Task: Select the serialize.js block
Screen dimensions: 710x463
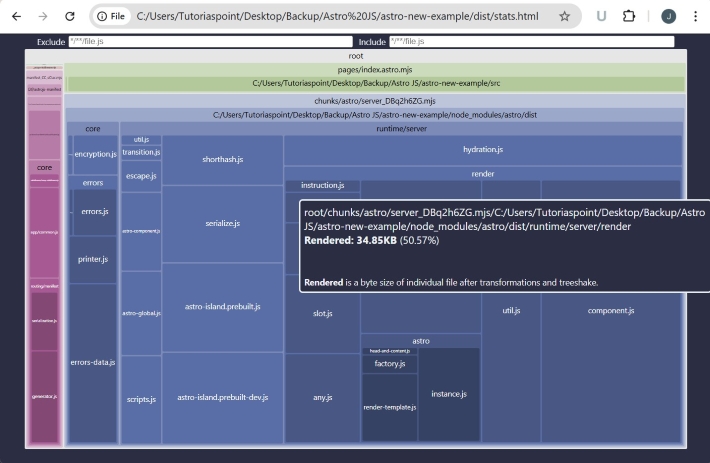Action: tap(223, 224)
